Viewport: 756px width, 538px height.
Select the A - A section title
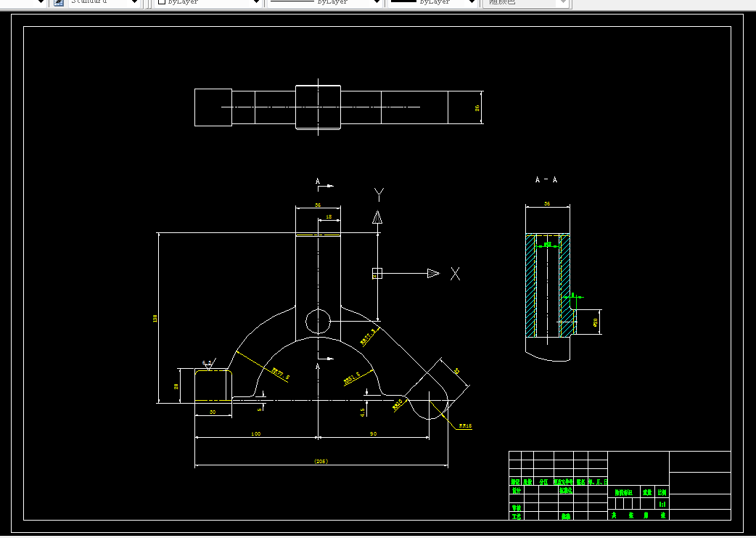546,179
